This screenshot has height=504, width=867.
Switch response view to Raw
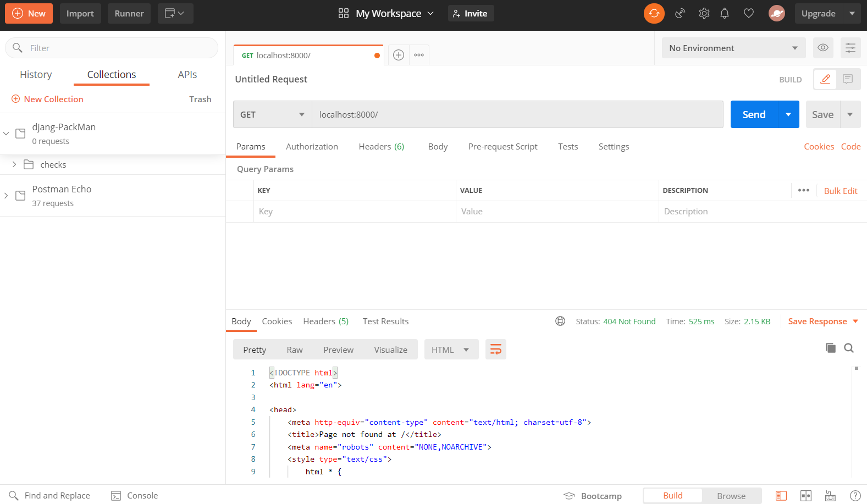tap(295, 350)
